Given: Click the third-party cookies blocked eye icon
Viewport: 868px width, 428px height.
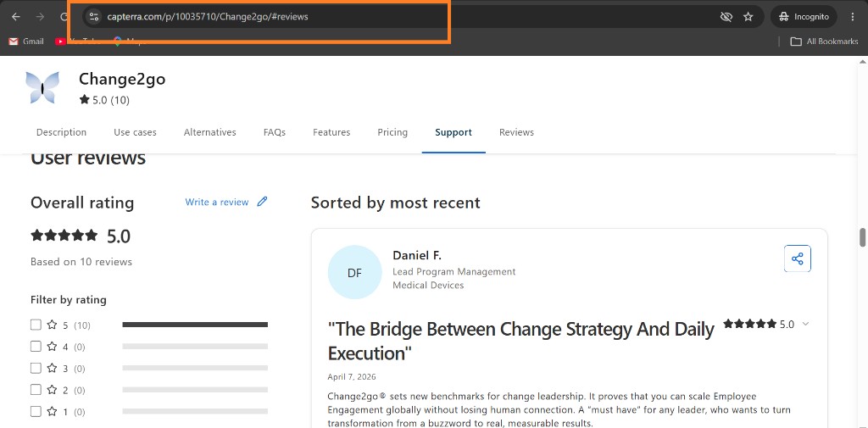Looking at the screenshot, I should pos(726,17).
